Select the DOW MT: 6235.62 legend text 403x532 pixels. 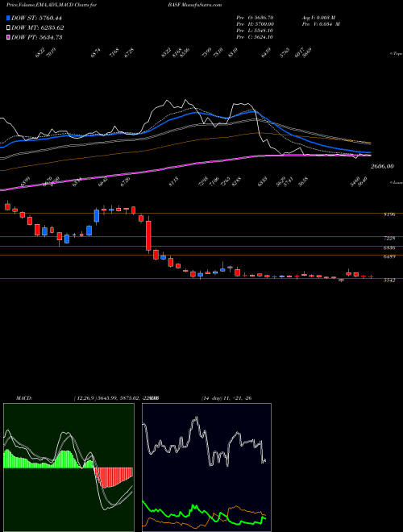[38, 28]
